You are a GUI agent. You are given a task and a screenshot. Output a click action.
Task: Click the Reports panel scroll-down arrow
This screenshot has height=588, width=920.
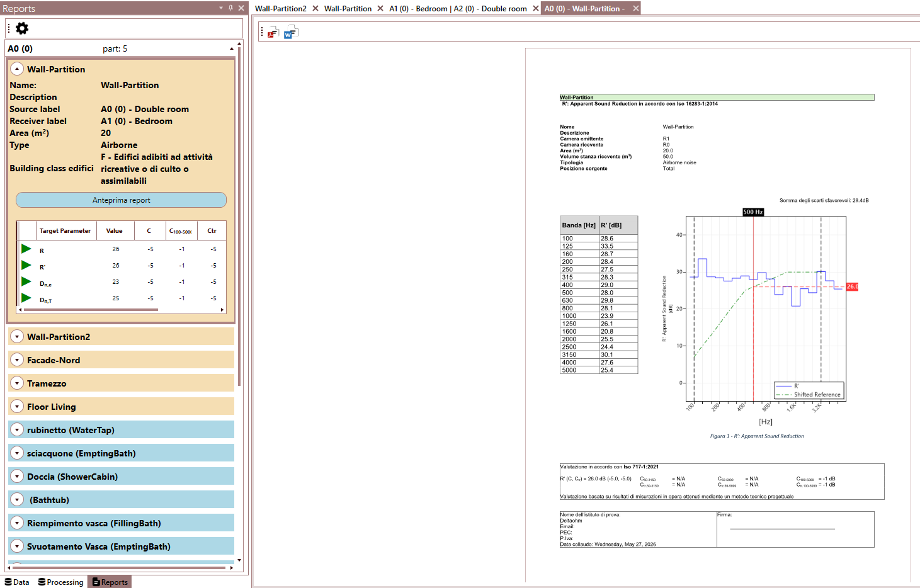click(239, 560)
